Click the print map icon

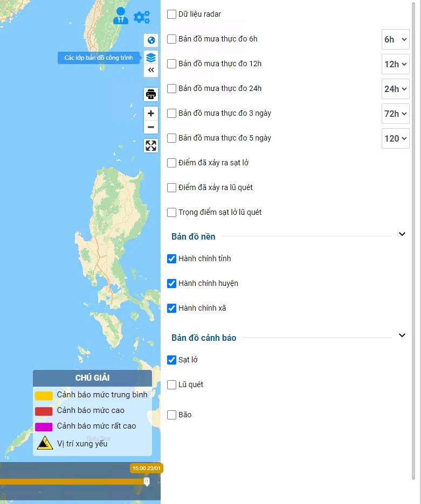pyautogui.click(x=151, y=95)
